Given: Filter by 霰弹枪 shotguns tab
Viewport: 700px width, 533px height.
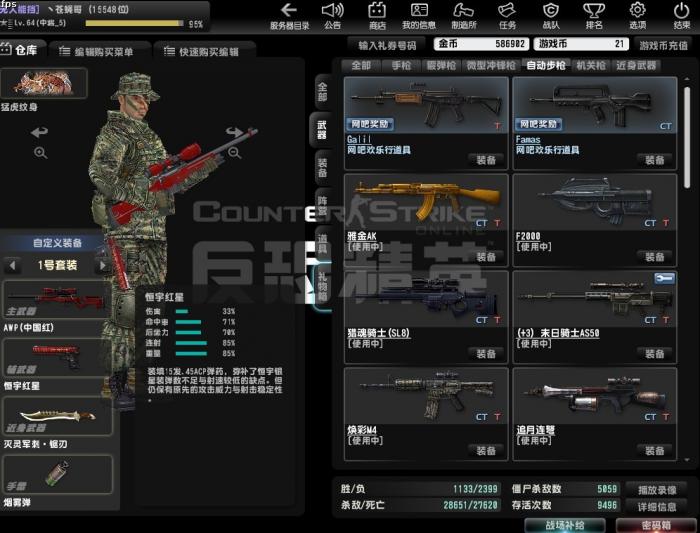Looking at the screenshot, I should coord(441,66).
